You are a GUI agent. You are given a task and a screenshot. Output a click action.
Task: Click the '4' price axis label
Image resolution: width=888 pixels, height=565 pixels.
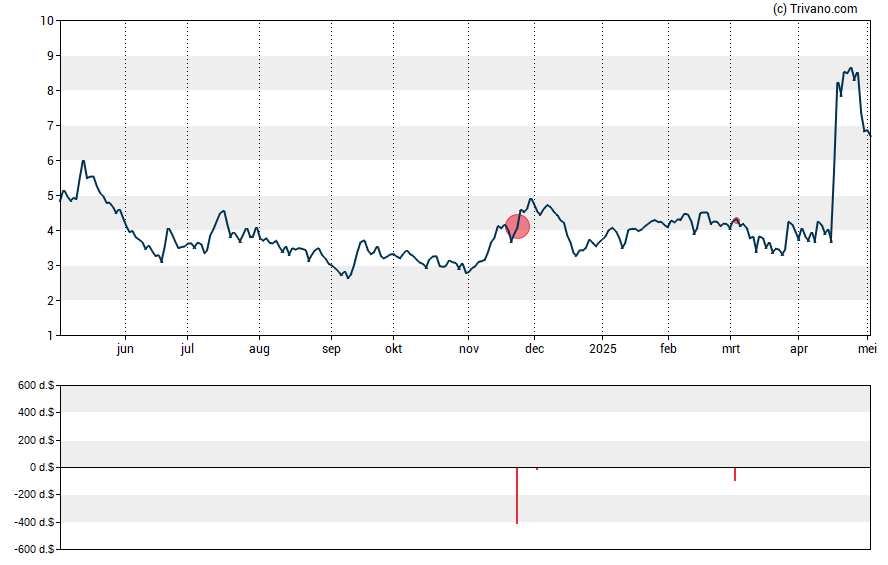point(50,230)
